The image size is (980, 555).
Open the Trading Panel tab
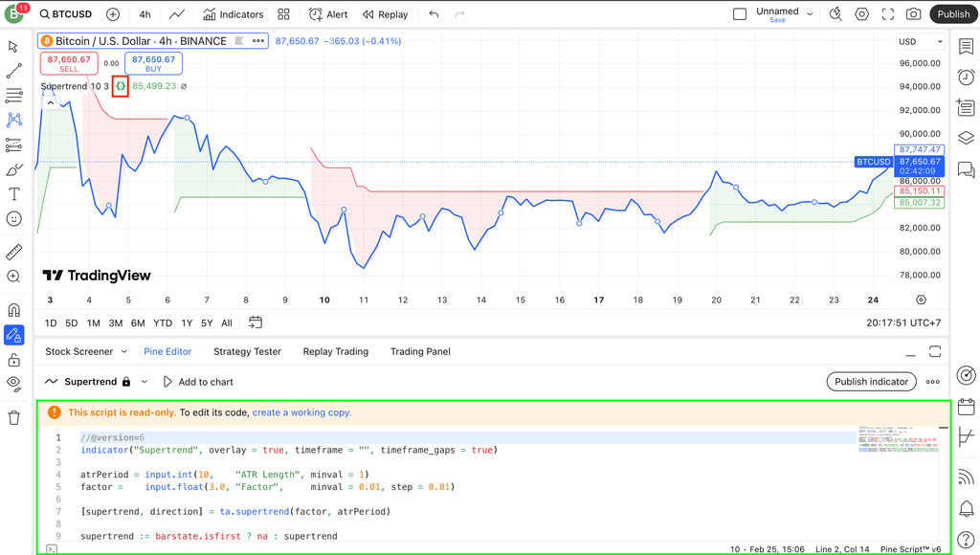420,351
